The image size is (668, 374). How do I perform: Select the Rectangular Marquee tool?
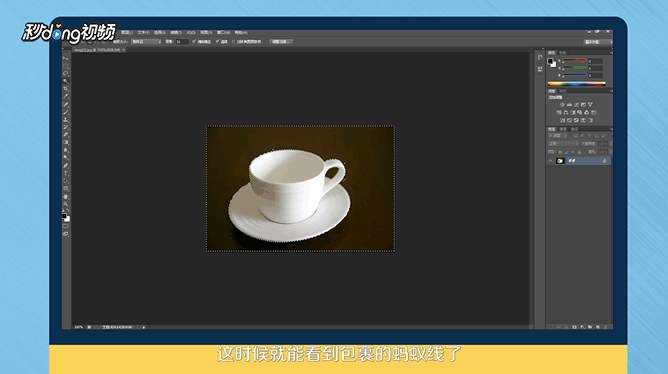point(66,66)
